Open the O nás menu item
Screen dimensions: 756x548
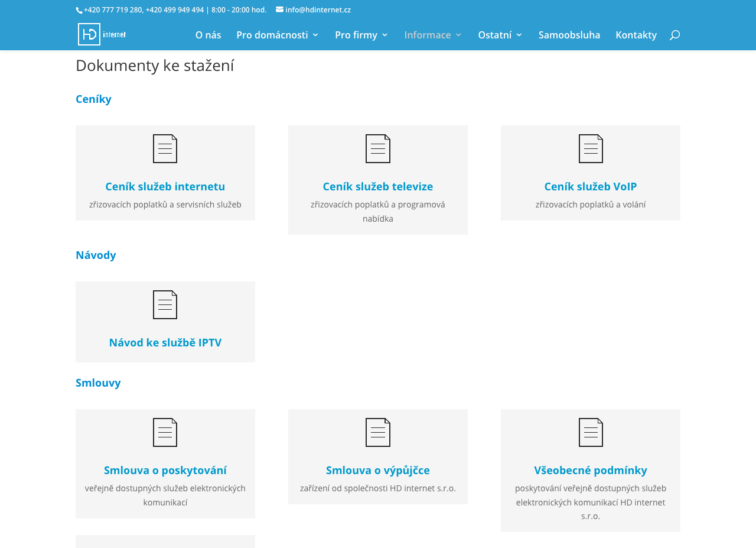tap(208, 35)
